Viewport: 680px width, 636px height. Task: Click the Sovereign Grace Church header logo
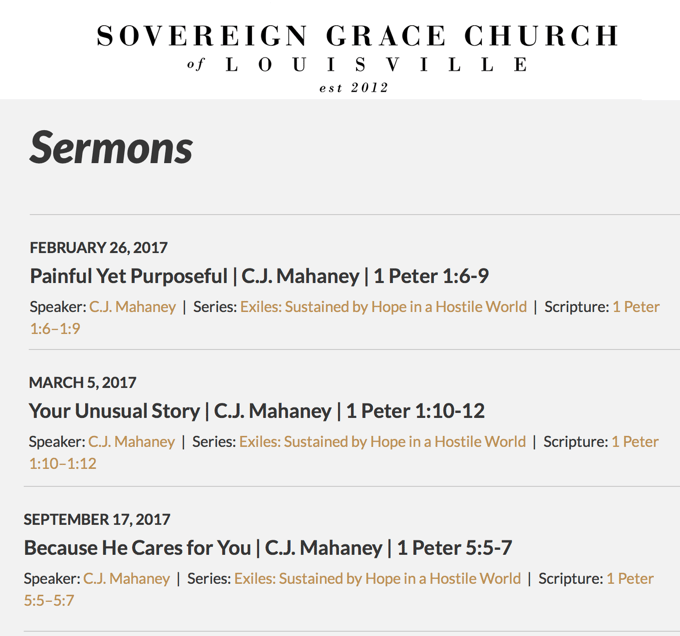coord(357,37)
